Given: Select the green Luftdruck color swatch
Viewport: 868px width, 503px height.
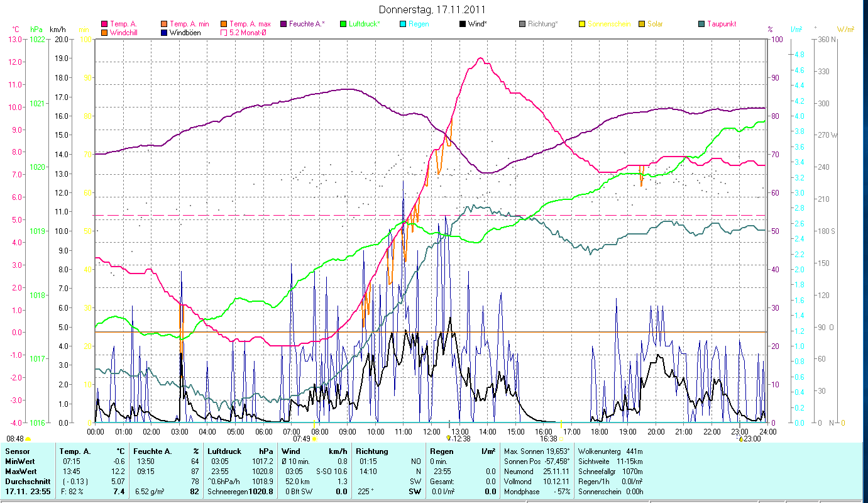Looking at the screenshot, I should pos(343,24).
